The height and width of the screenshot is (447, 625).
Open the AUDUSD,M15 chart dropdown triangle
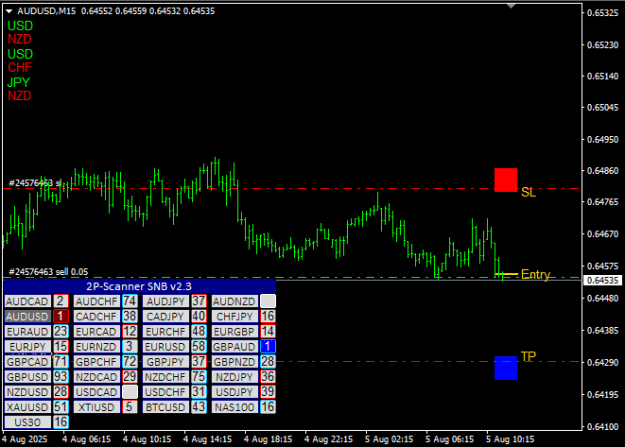(x=9, y=12)
